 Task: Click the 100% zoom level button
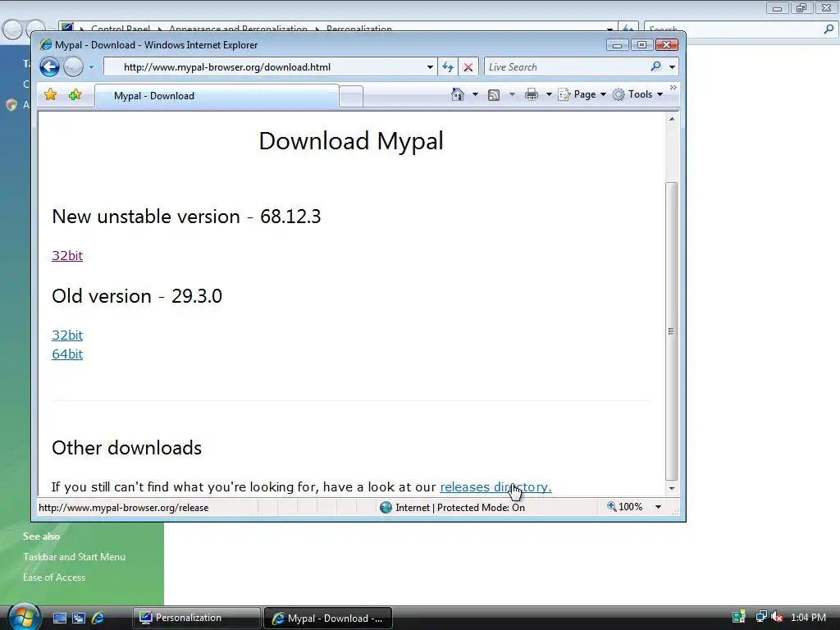[x=624, y=507]
